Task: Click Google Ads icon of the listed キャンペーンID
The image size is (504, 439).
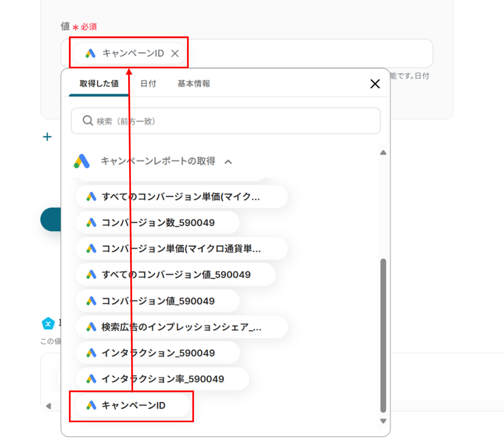Action: tap(91, 405)
